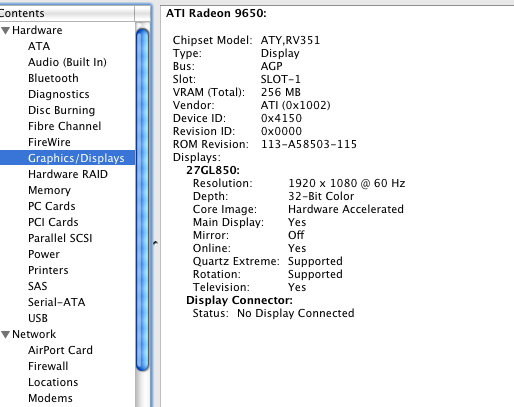Screen dimensions: 514x407
Task: Select FireWire in Hardware list
Action: [x=49, y=142]
